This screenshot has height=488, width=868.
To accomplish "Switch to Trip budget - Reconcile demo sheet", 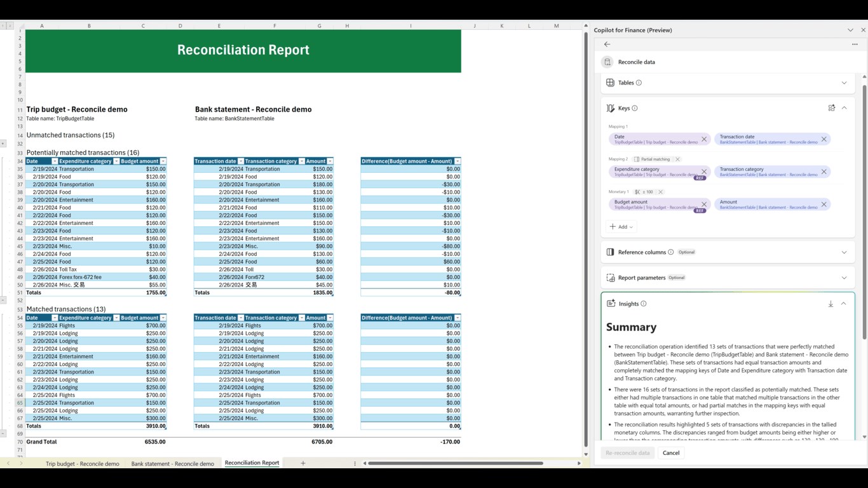I will pos(83,464).
